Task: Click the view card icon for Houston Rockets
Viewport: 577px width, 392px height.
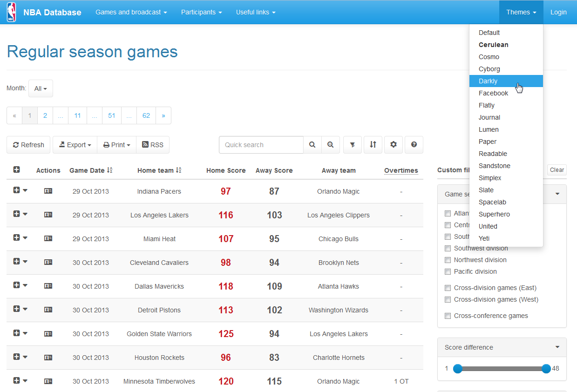Action: (48, 358)
